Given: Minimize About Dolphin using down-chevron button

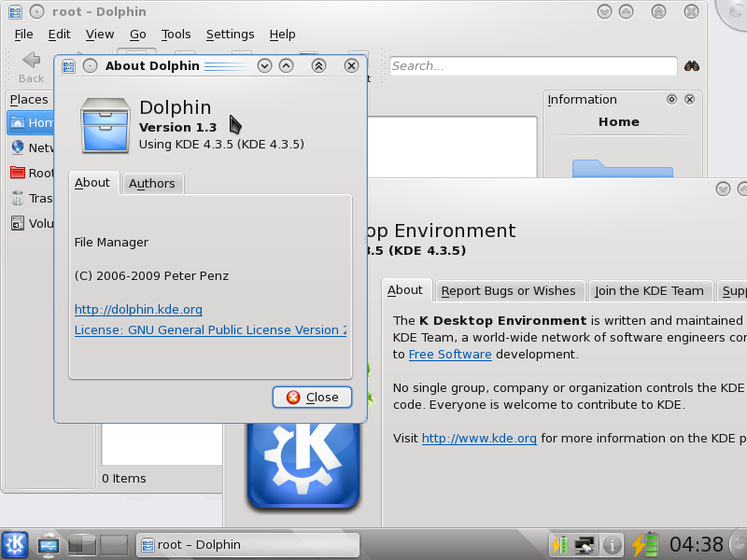Looking at the screenshot, I should tap(264, 65).
